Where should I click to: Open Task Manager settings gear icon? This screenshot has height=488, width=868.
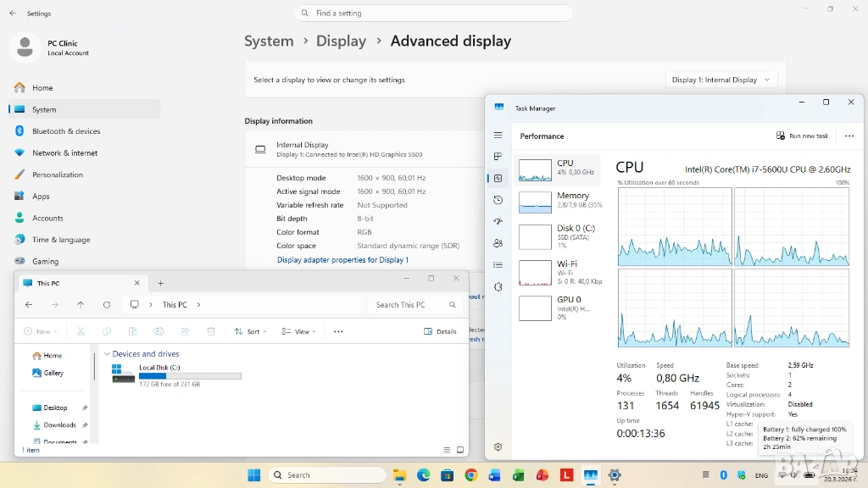[x=498, y=447]
